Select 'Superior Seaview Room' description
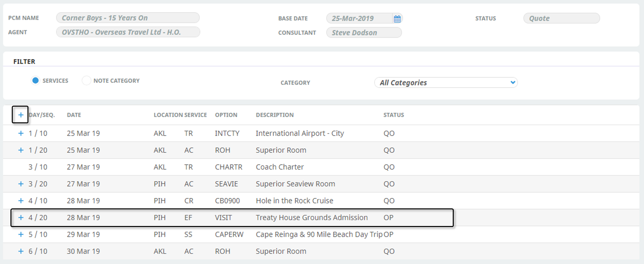Screen dimensions: 644x264 [x=296, y=184]
